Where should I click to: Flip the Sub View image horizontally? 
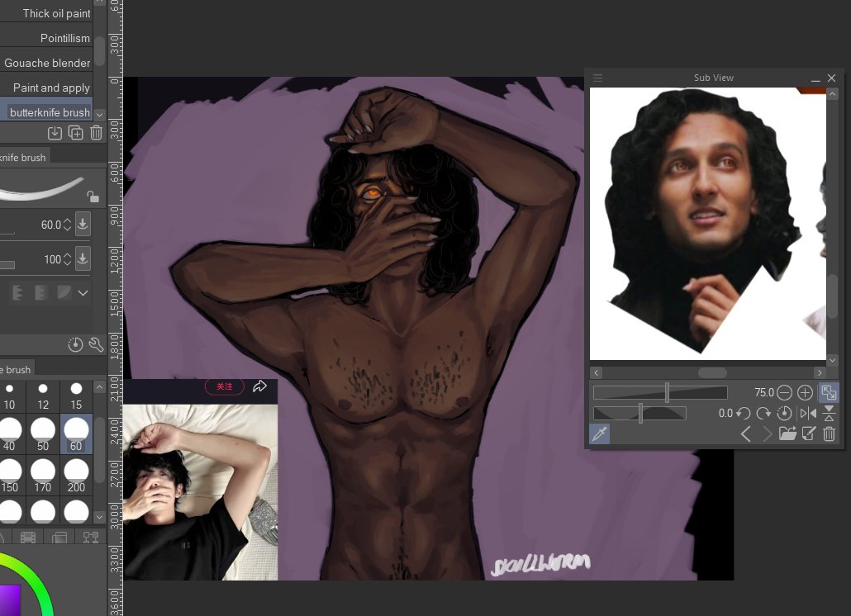point(808,413)
